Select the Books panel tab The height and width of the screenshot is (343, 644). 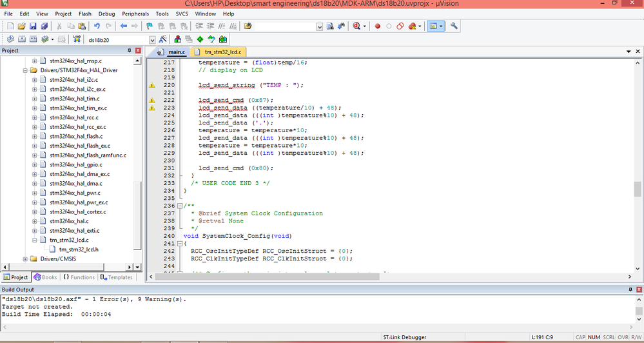(45, 277)
